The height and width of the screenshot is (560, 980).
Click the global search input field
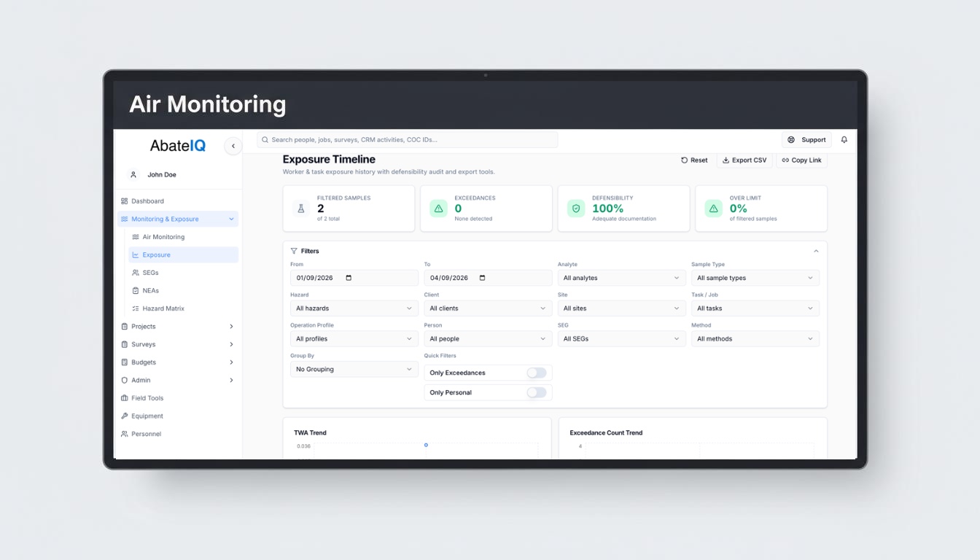[407, 140]
